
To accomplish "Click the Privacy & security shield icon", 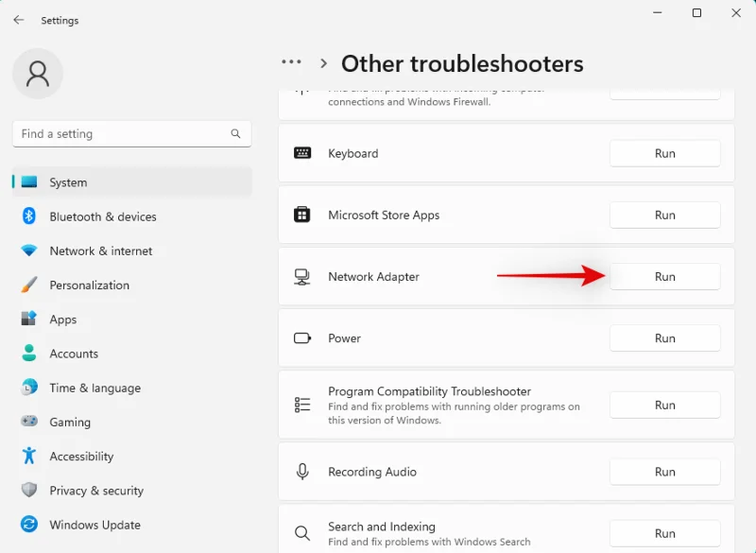I will [x=29, y=491].
